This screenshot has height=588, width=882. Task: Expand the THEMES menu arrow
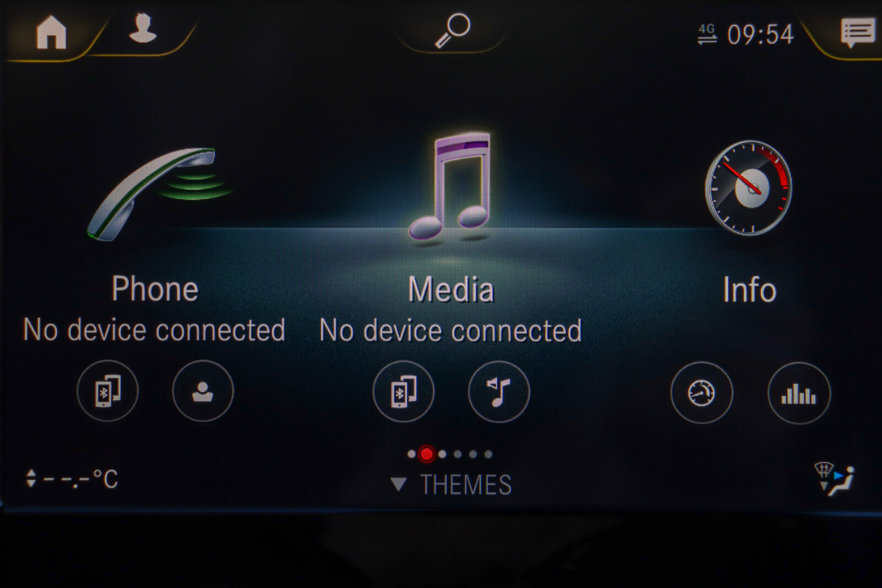click(x=399, y=484)
